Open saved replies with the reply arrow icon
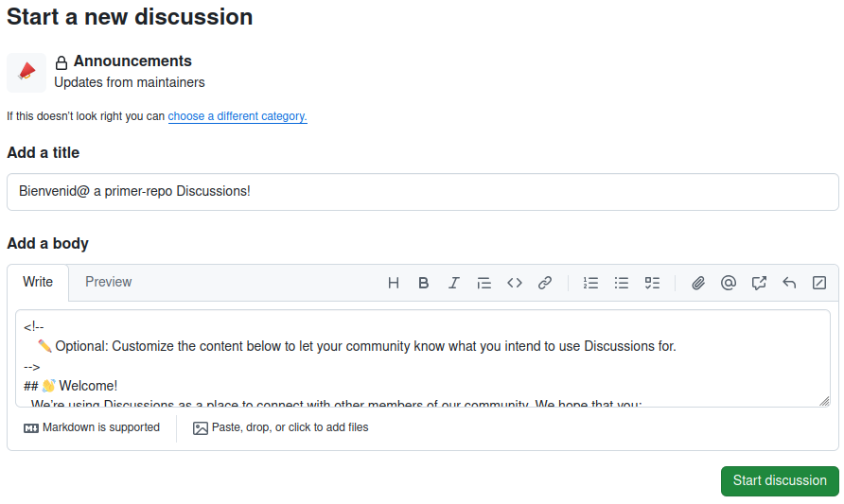This screenshot has width=844, height=504. point(789,283)
